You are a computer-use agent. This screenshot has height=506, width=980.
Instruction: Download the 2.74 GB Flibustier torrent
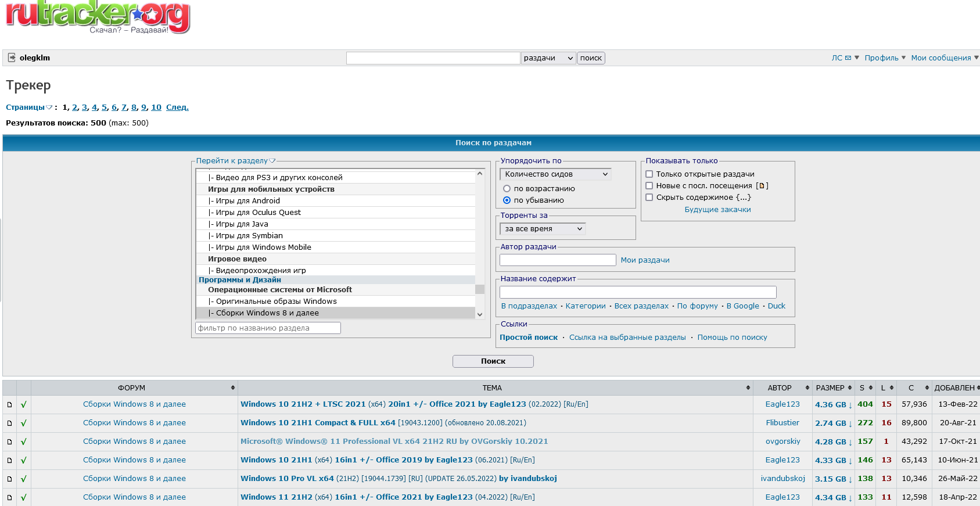click(833, 424)
